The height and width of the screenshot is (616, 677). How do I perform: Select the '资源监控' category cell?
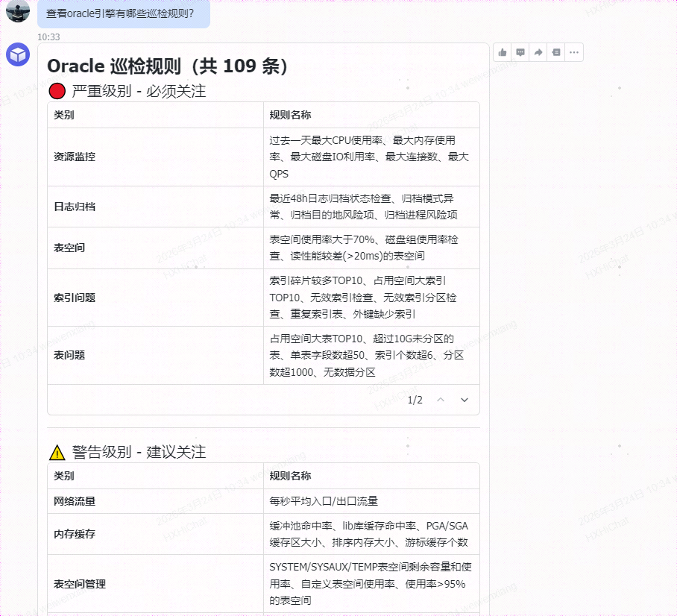(155, 157)
